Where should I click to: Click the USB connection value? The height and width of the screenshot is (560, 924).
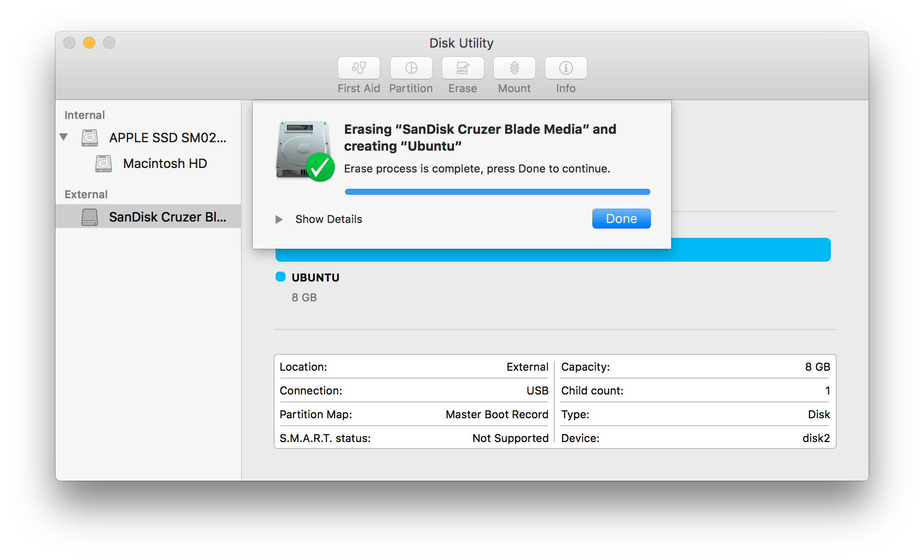[x=537, y=391]
